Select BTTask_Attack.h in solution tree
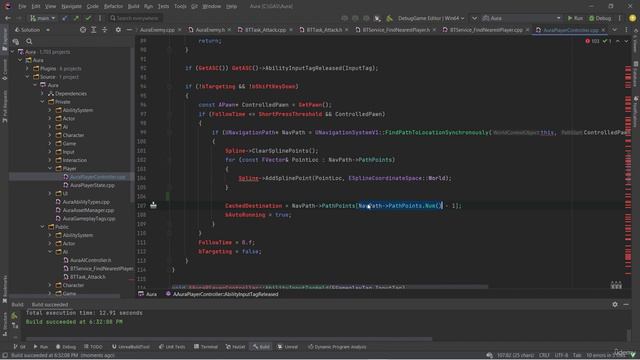 88,277
